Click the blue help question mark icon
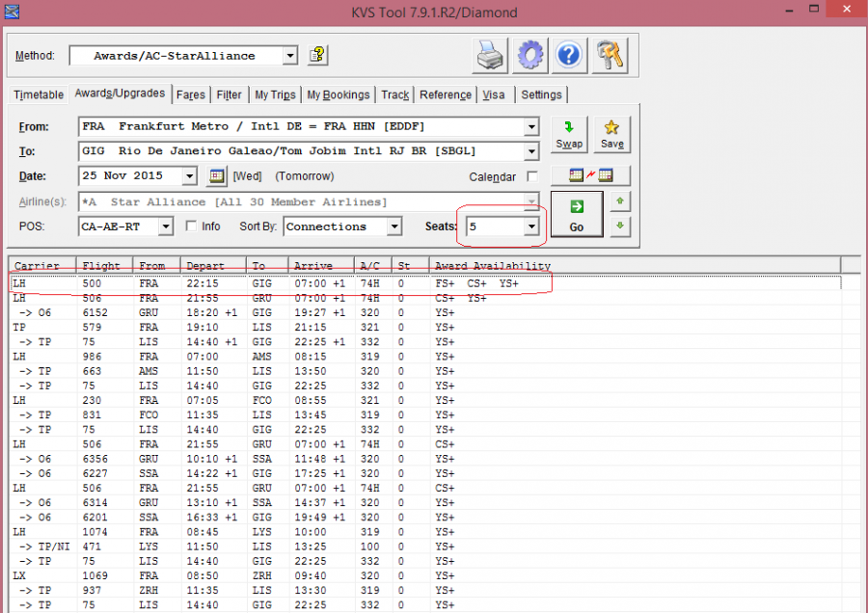Viewport: 868px width, 613px height. pos(571,56)
